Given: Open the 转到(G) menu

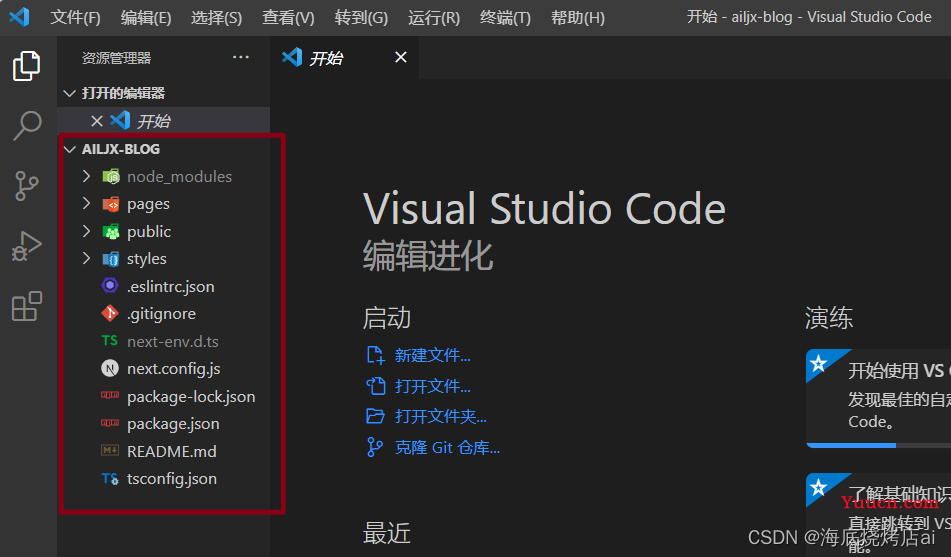Looking at the screenshot, I should tap(361, 18).
